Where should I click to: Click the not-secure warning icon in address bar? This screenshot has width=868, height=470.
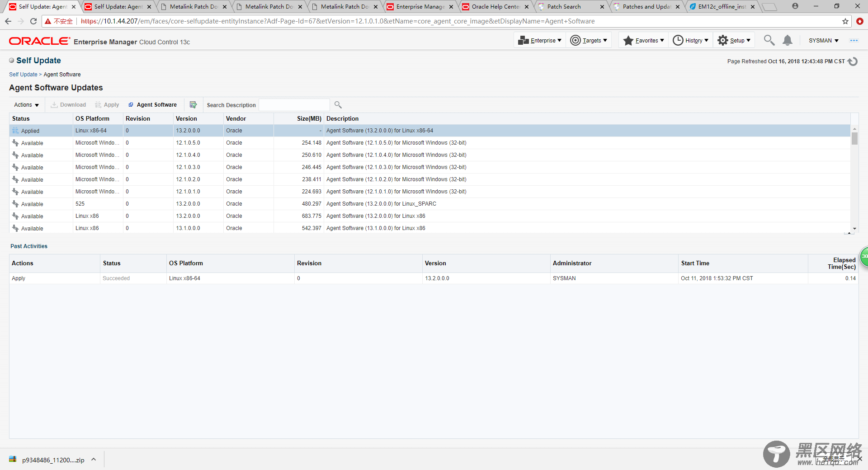(48, 21)
